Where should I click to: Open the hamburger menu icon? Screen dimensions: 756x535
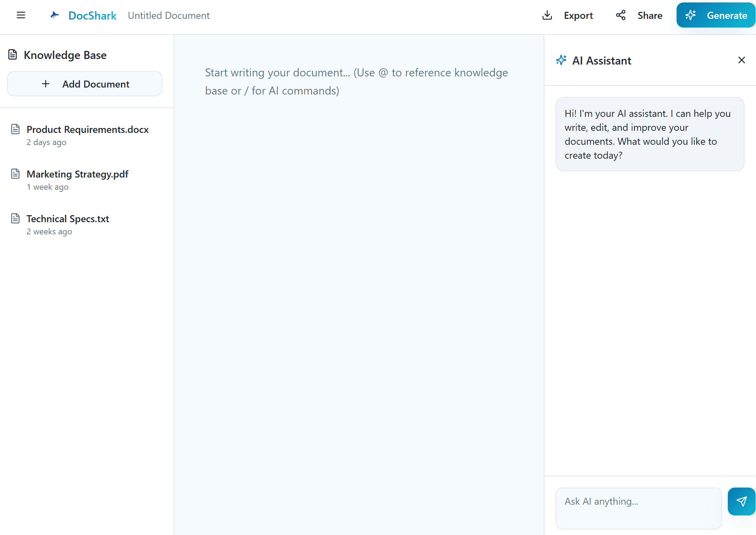tap(21, 15)
